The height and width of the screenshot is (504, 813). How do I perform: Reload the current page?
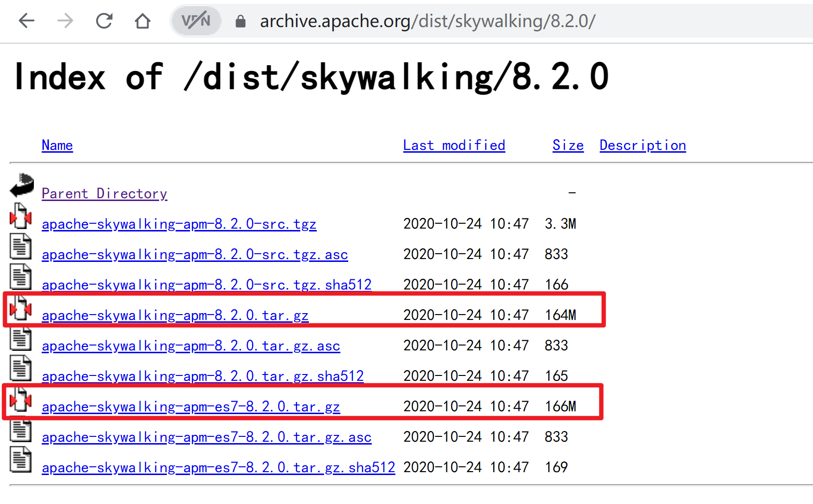(x=104, y=21)
